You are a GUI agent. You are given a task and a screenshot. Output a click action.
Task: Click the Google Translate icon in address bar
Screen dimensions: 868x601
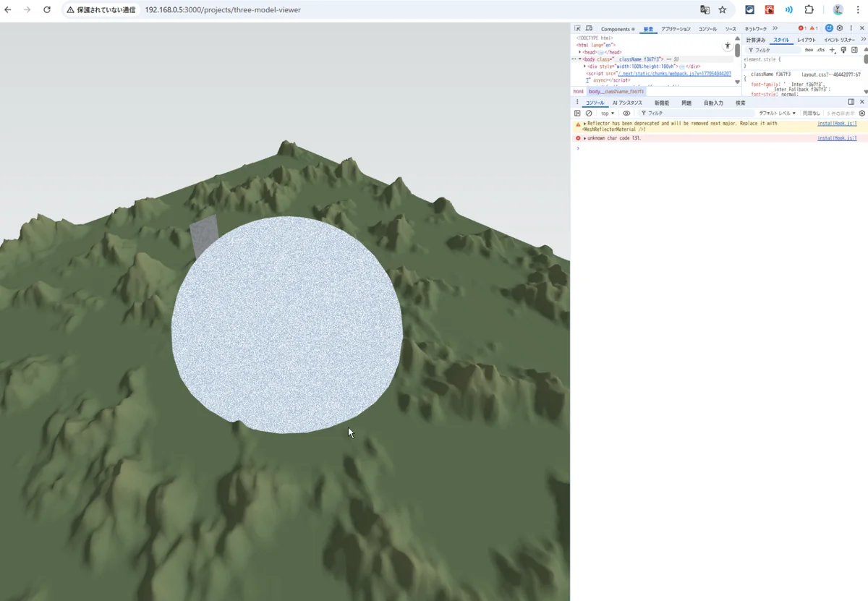[705, 10]
